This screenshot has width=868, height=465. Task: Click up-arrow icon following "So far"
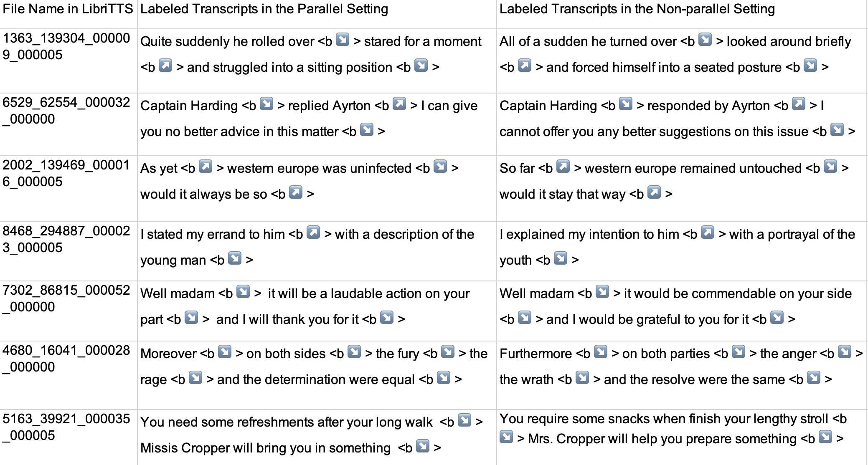563,167
